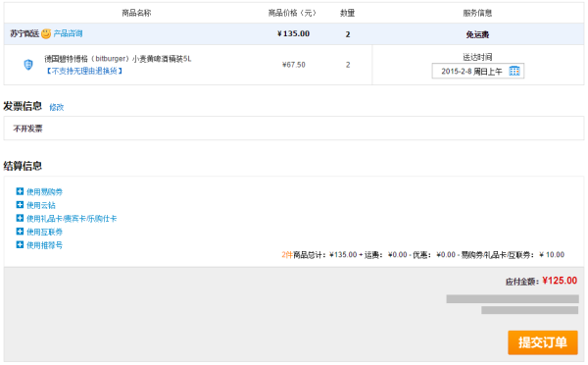Expand the 使用易购券 plus icon
This screenshot has height=365, width=588.
click(20, 191)
